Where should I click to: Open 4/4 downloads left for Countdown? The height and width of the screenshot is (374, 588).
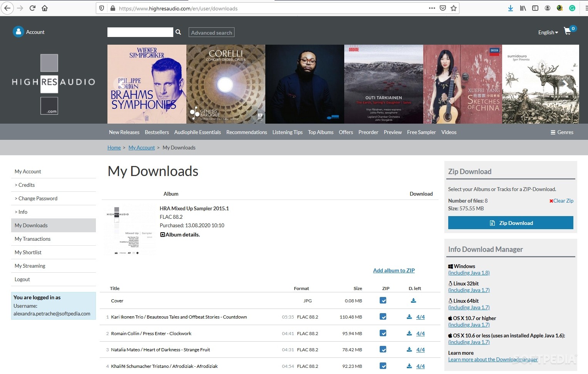click(420, 317)
